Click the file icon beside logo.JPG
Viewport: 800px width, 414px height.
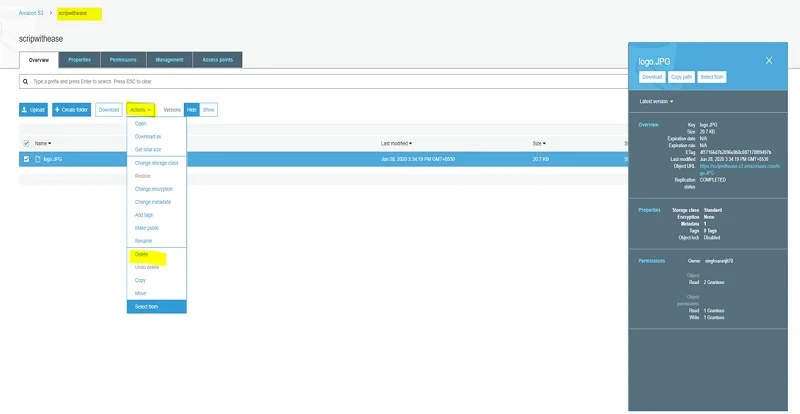click(x=37, y=159)
